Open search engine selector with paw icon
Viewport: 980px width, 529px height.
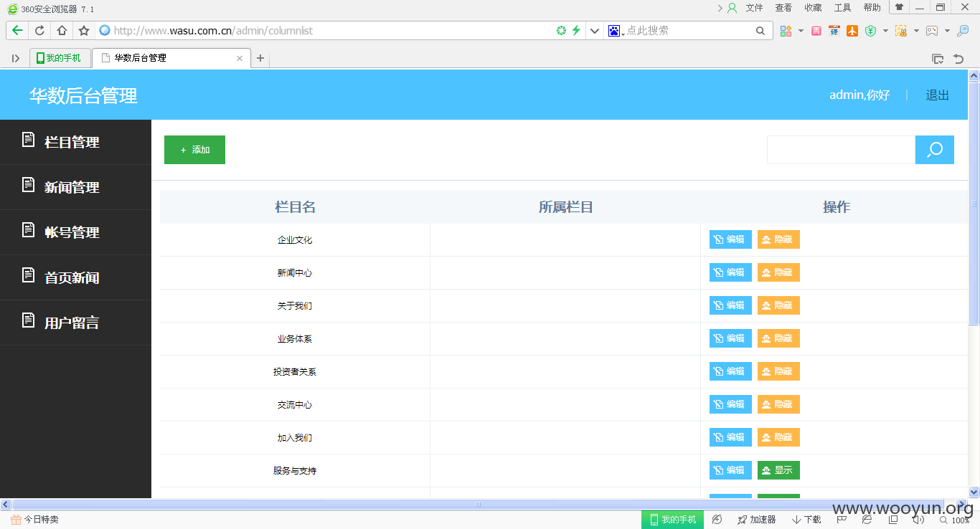616,31
